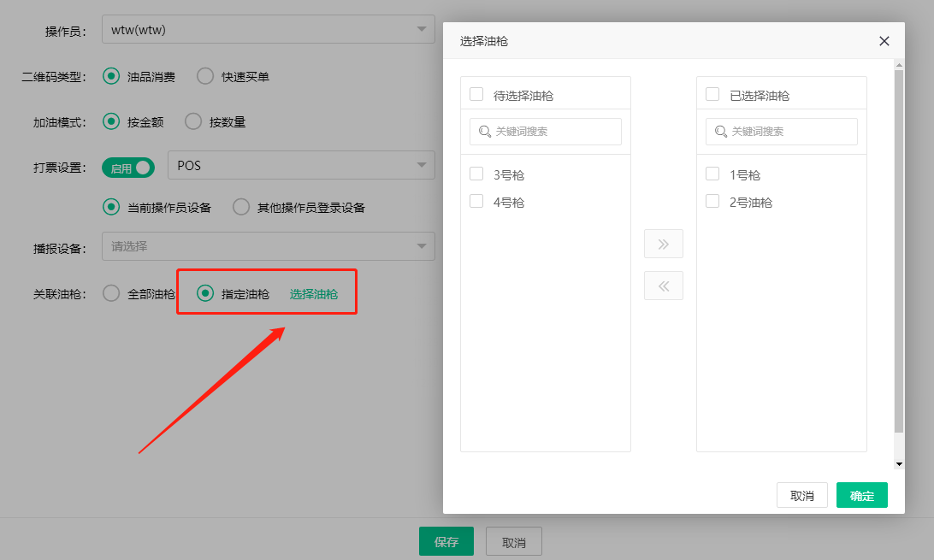
Task: Click search icon in 待选择油枪 panel
Action: click(485, 132)
